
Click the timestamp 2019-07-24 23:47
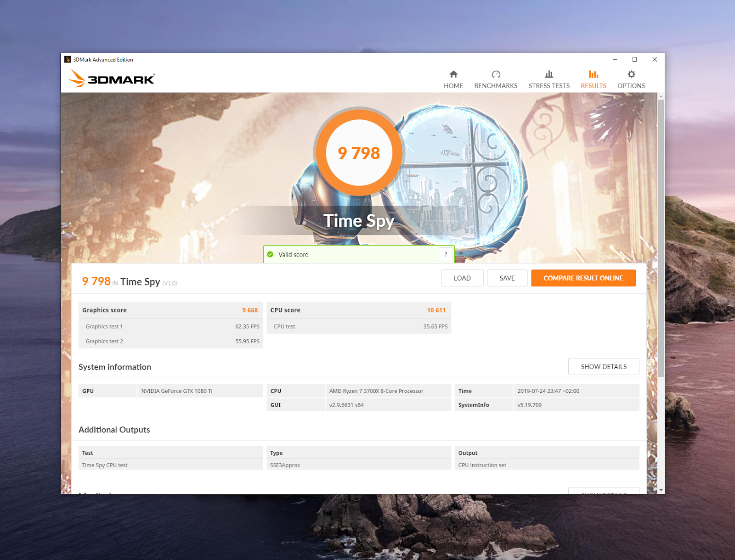[548, 391]
